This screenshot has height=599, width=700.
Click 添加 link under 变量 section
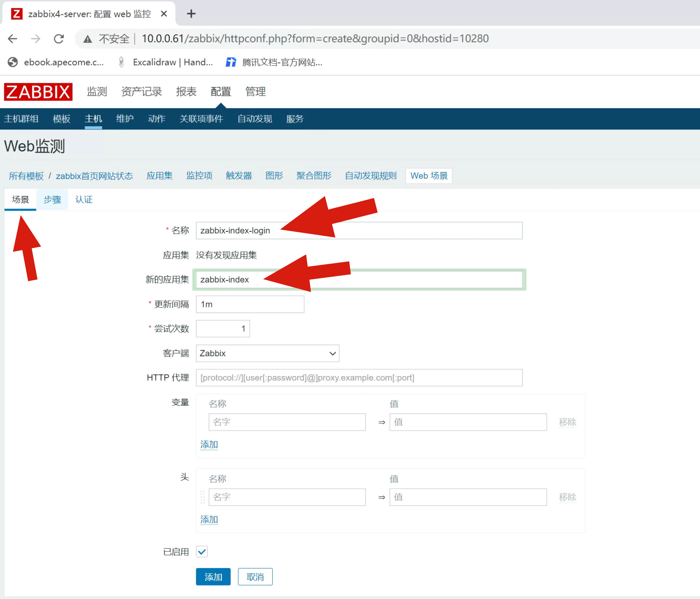[209, 444]
